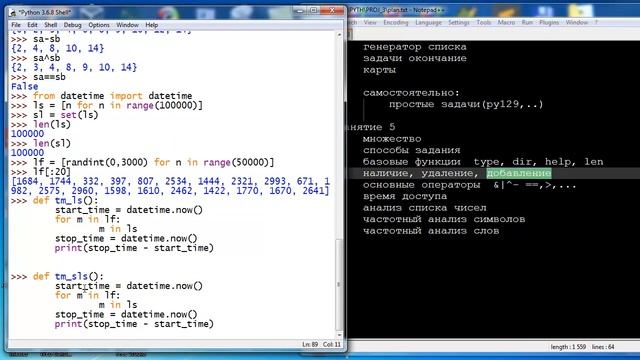Open the Shell menu in Python Shell
Image resolution: width=640 pixels, height=360 pixels.
coord(51,25)
